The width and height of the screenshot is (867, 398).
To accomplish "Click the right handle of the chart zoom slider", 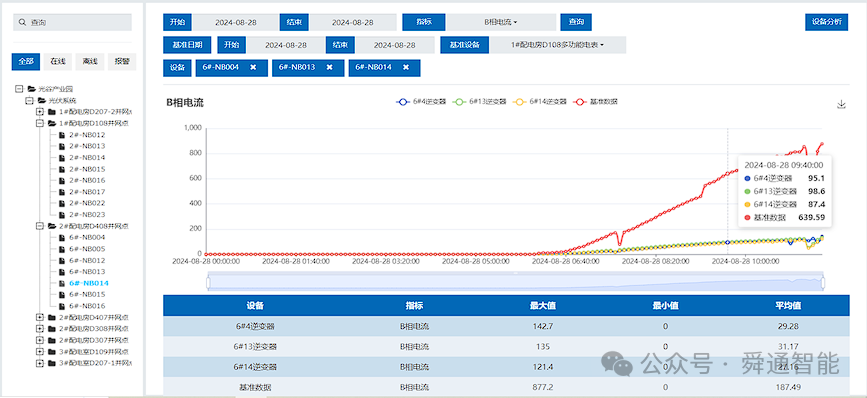I will (x=823, y=282).
